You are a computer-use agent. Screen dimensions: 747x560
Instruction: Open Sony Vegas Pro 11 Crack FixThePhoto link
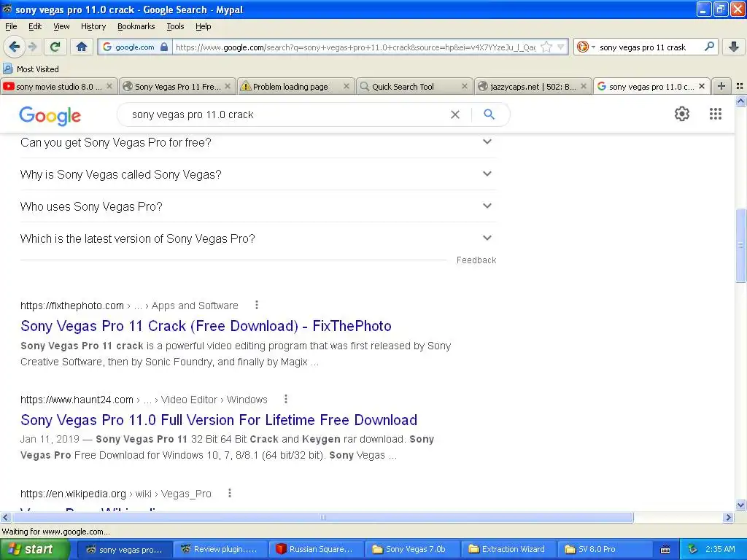coord(206,326)
